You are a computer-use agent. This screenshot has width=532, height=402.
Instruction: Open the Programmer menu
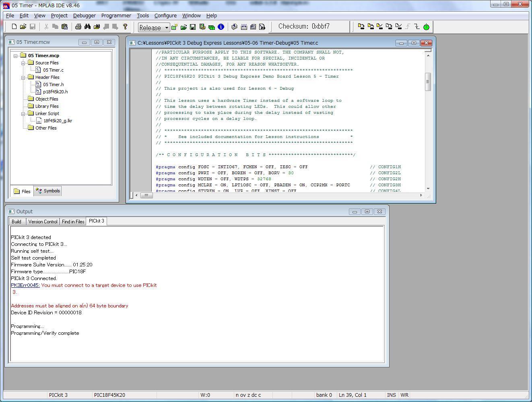[x=116, y=15]
